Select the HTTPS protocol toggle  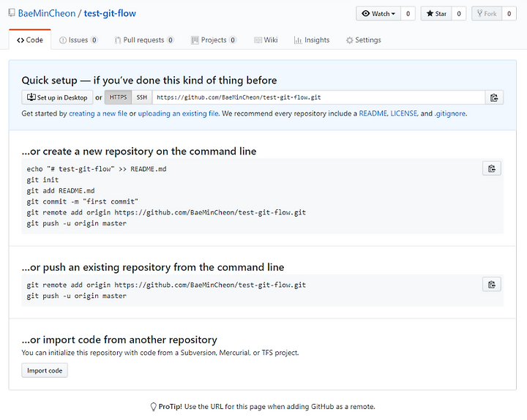pos(118,97)
